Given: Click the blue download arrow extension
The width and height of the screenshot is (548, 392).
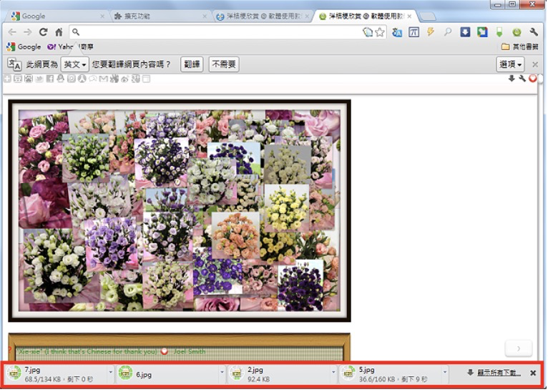Looking at the screenshot, I should click(465, 32).
